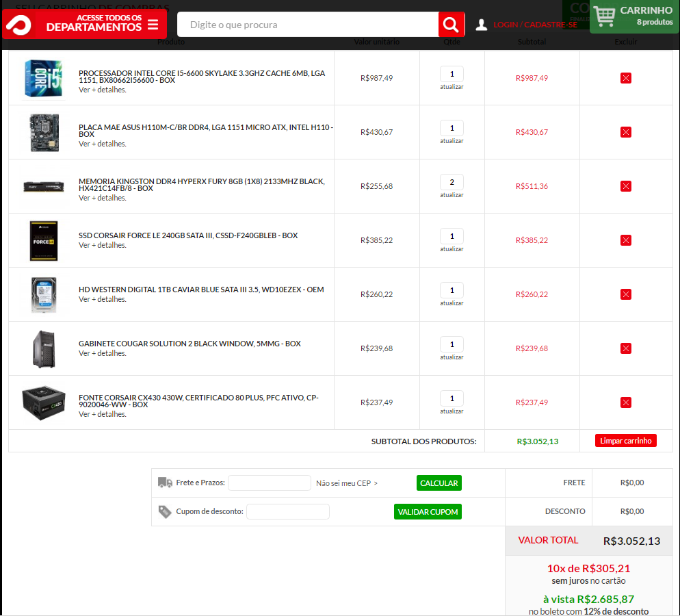Open the LOGIN / CADASTRE-SE link

tap(535, 25)
